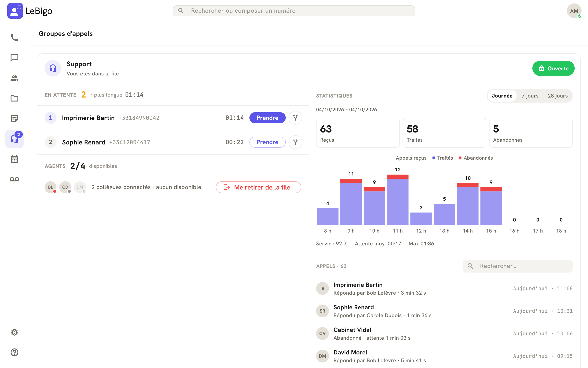
Task: Open the notes sidebar icon
Action: tap(14, 118)
